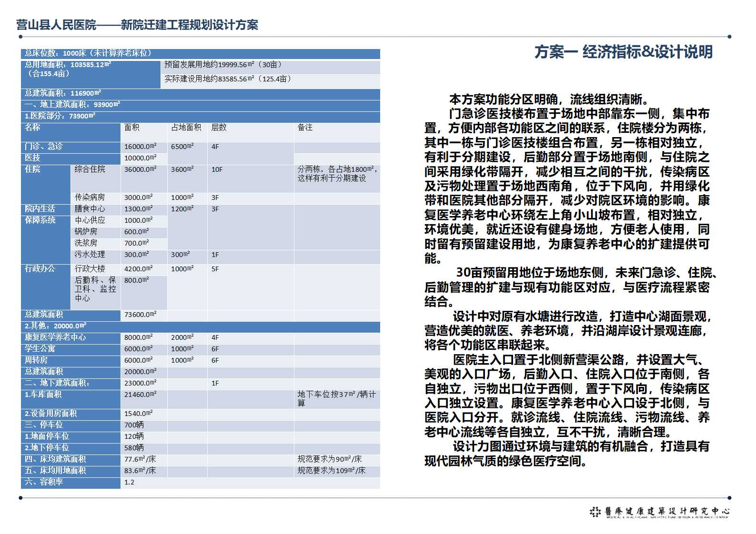Click the 6500㎡ footprint value

coord(182,147)
